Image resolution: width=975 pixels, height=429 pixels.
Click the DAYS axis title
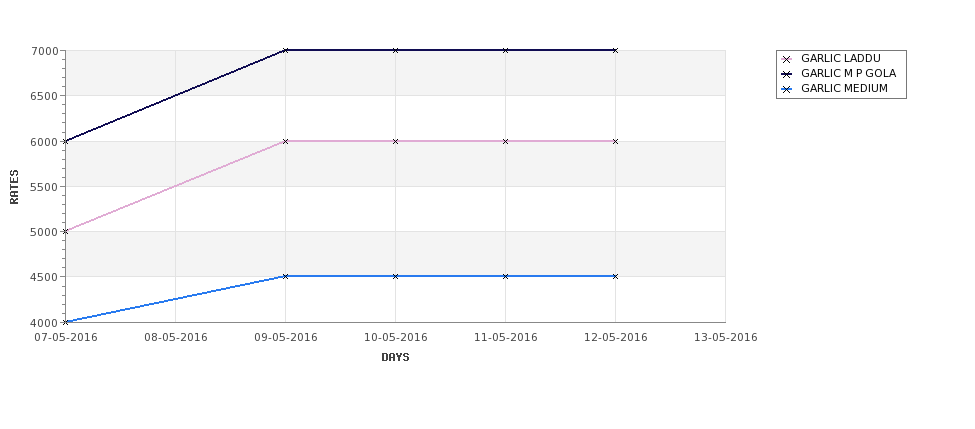click(395, 358)
